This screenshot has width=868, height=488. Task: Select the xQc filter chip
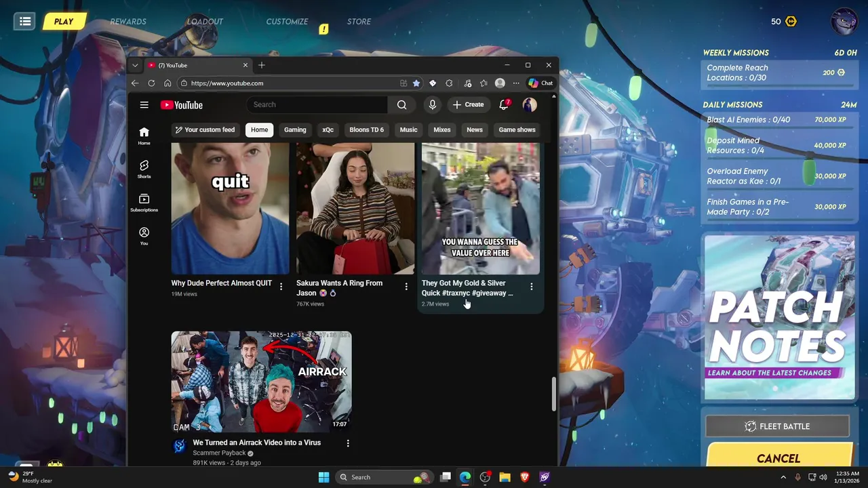pos(328,129)
